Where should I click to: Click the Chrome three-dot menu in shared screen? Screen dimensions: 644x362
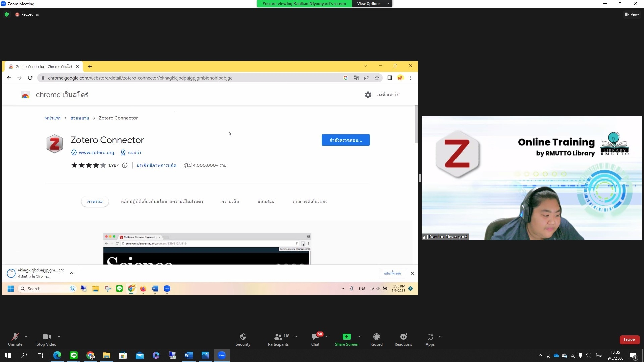coord(411,78)
